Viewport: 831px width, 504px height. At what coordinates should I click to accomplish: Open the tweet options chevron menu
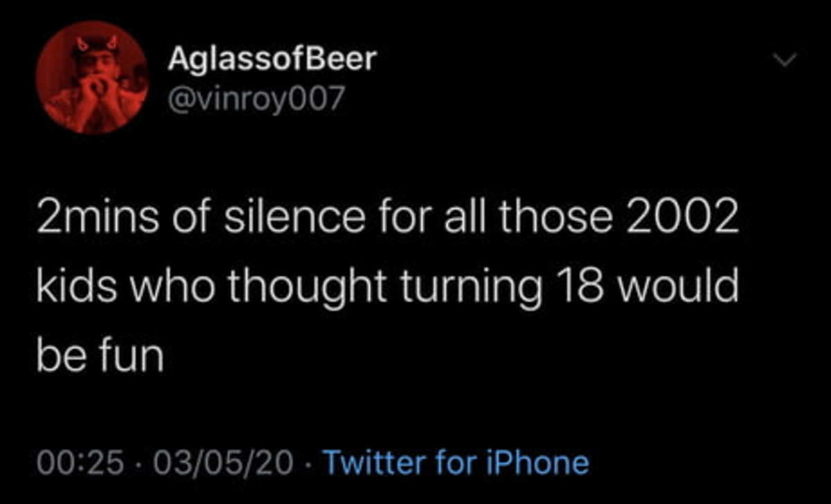(x=783, y=63)
